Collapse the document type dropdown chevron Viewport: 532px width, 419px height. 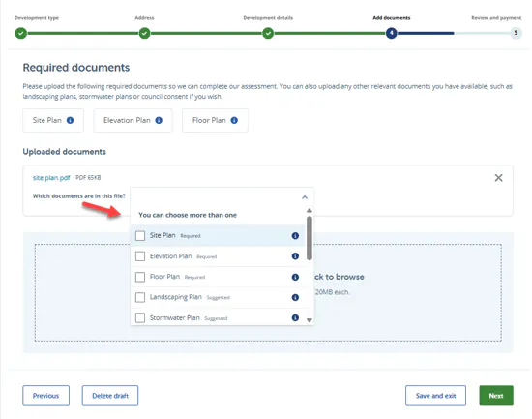[305, 197]
